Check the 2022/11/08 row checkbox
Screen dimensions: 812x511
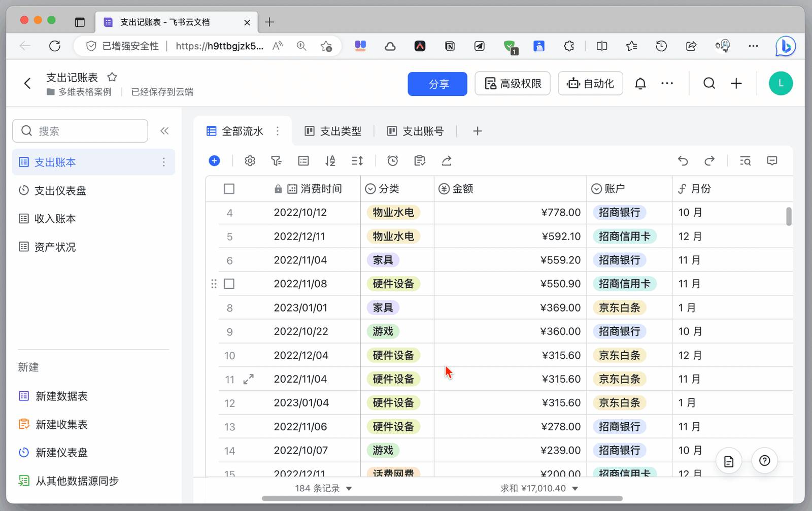pyautogui.click(x=229, y=284)
